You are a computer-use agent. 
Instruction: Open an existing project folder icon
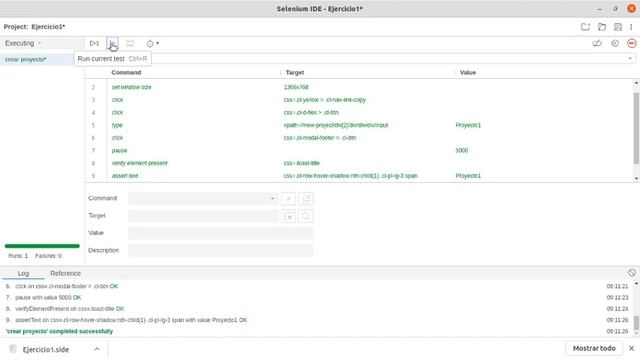tap(602, 27)
